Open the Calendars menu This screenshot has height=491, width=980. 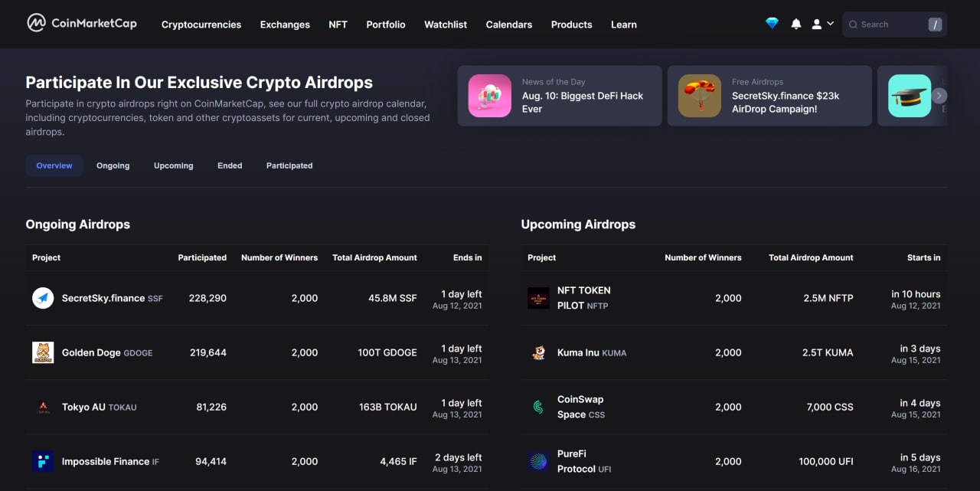[x=509, y=25]
